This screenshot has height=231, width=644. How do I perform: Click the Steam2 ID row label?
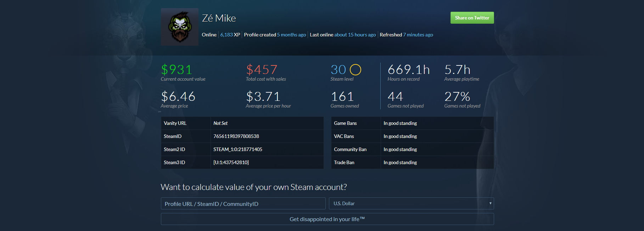(174, 149)
